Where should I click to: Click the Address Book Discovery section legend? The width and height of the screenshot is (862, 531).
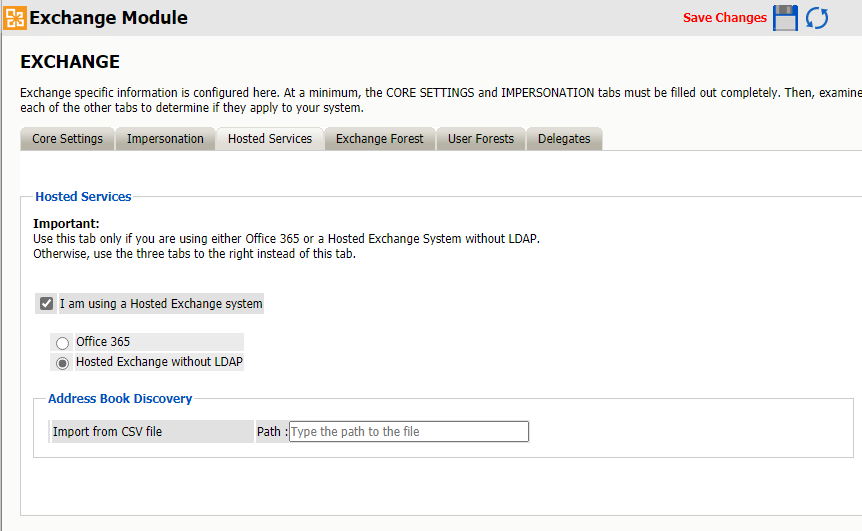pyautogui.click(x=120, y=399)
